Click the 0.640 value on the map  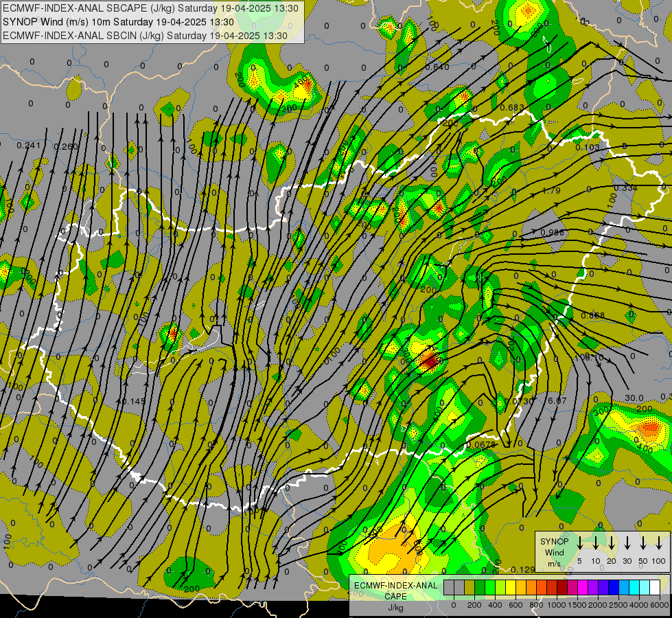click(437, 67)
